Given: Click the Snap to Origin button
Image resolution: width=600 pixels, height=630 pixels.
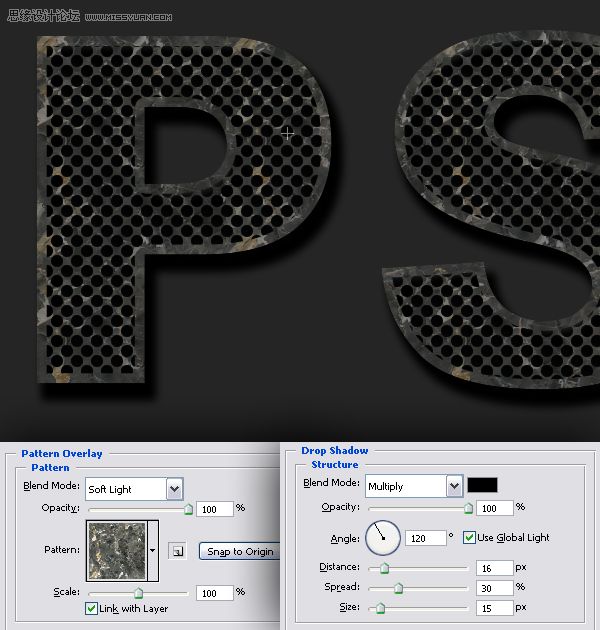Looking at the screenshot, I should (x=240, y=551).
